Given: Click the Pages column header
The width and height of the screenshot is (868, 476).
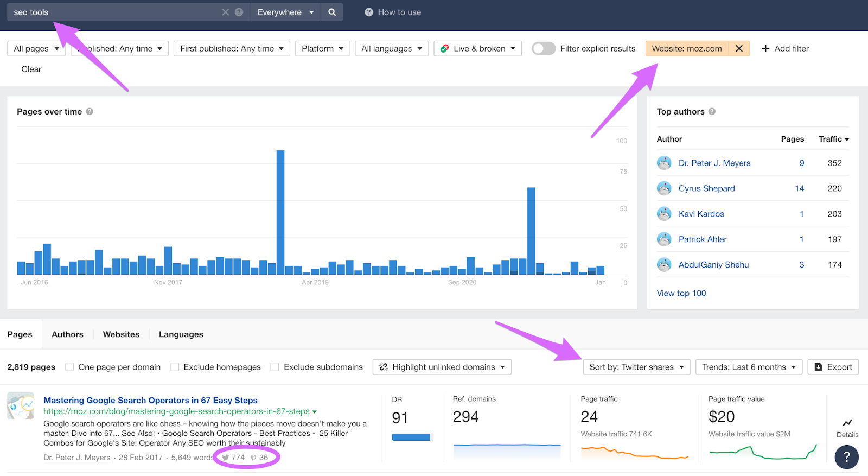Looking at the screenshot, I should tap(792, 139).
